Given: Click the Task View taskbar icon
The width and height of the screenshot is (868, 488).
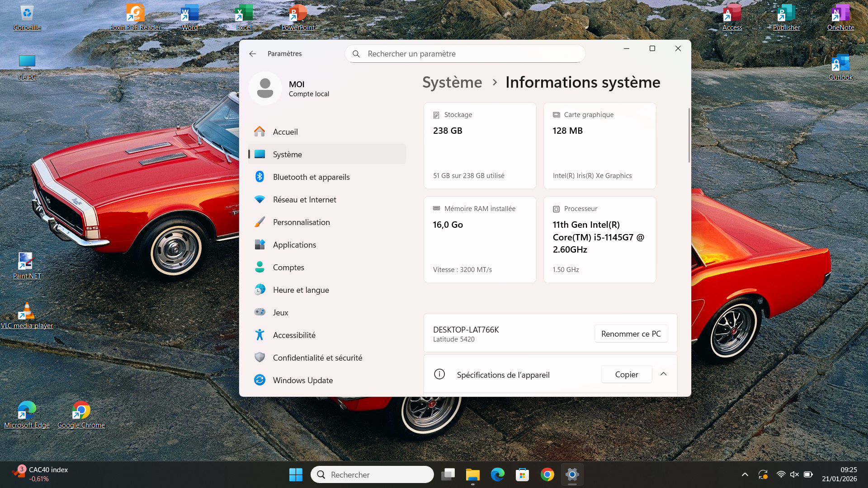Looking at the screenshot, I should click(x=448, y=474).
